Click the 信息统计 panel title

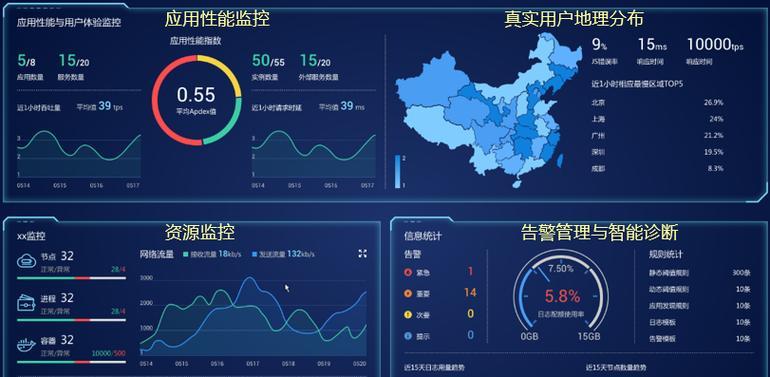pos(423,236)
